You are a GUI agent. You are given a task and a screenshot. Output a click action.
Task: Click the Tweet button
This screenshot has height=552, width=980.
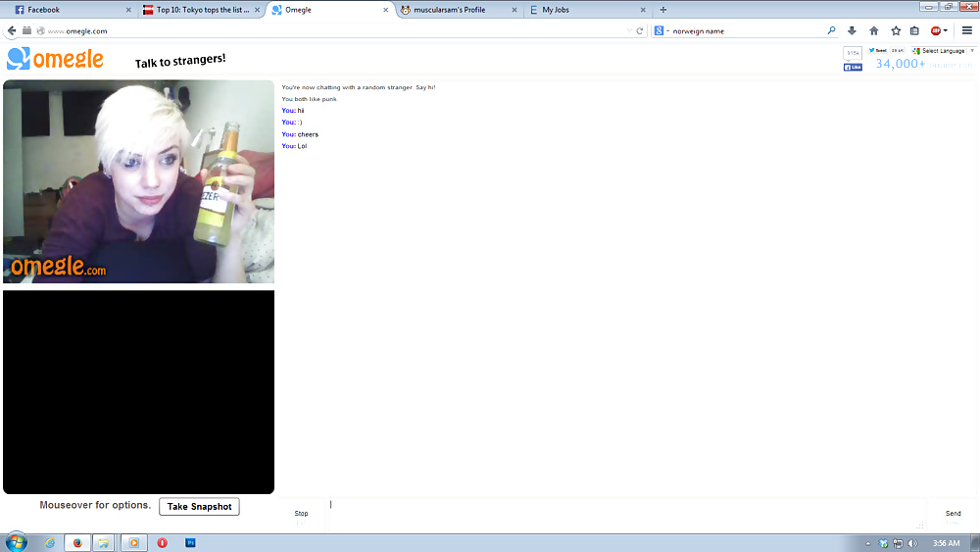pyautogui.click(x=877, y=51)
